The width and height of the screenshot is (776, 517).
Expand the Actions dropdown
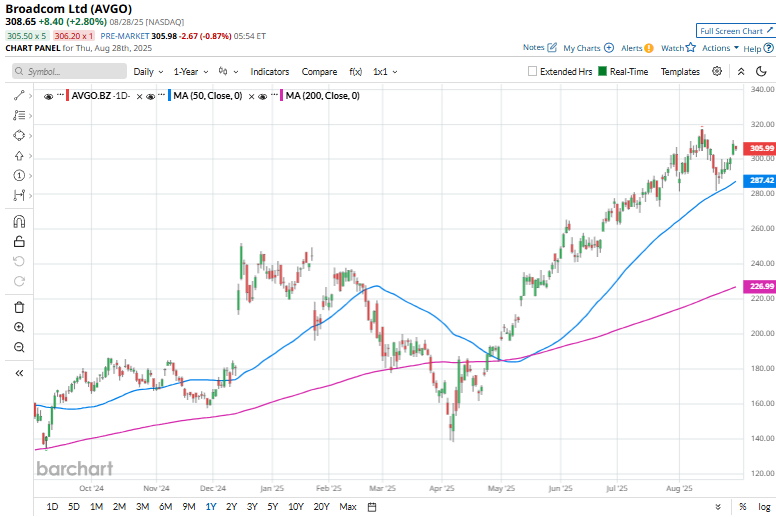pos(720,48)
